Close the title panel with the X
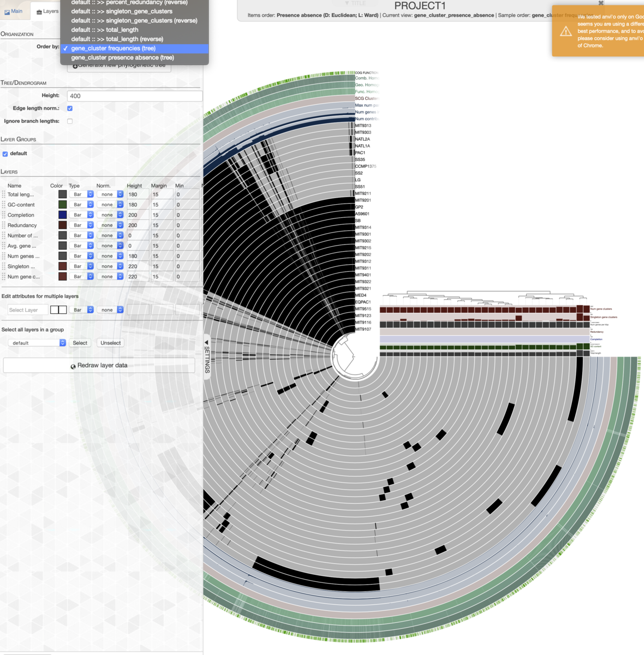Image resolution: width=644 pixels, height=655 pixels. (601, 3)
